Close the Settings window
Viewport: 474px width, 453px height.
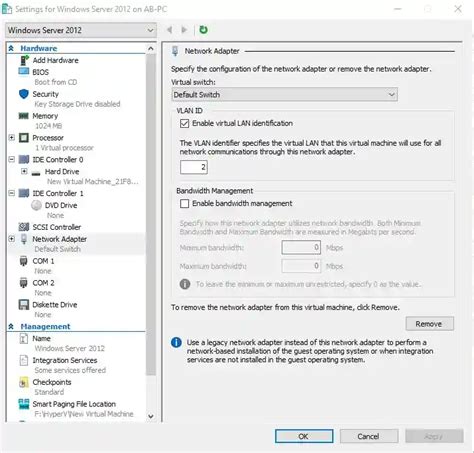coord(458,9)
